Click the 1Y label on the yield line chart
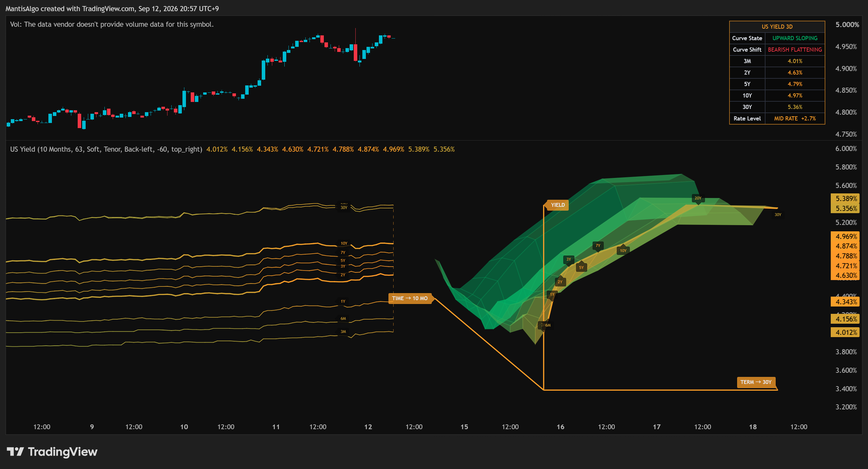 (x=343, y=301)
